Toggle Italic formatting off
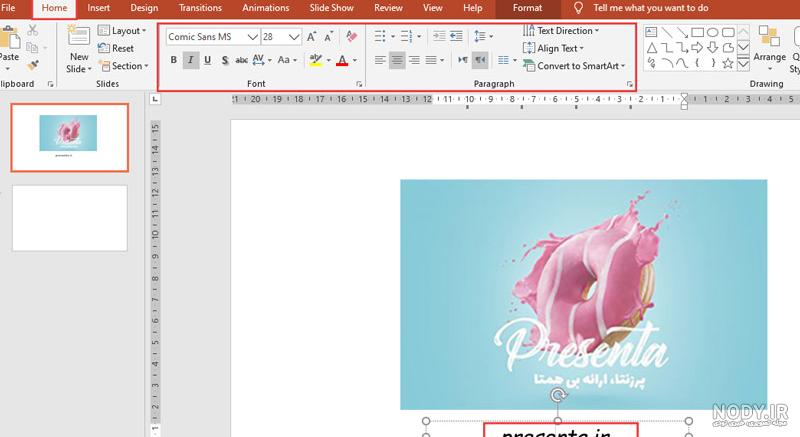This screenshot has height=437, width=800. [x=190, y=60]
